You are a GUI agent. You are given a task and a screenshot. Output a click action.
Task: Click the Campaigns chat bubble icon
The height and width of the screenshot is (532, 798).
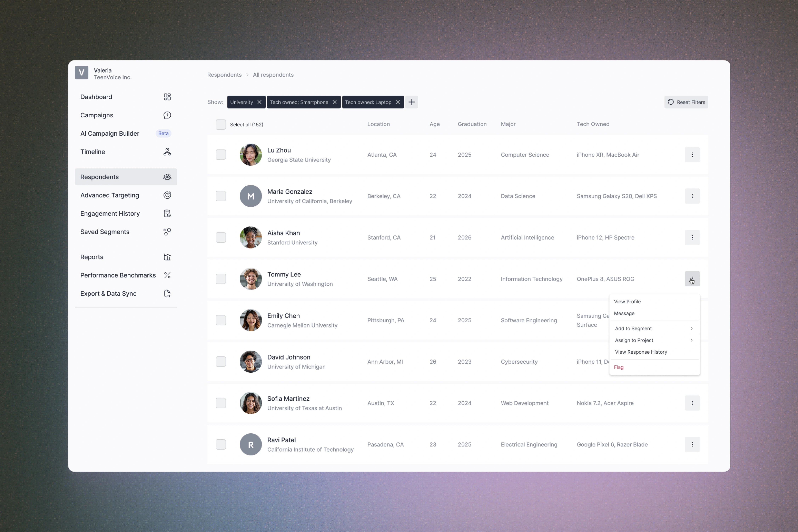point(167,115)
